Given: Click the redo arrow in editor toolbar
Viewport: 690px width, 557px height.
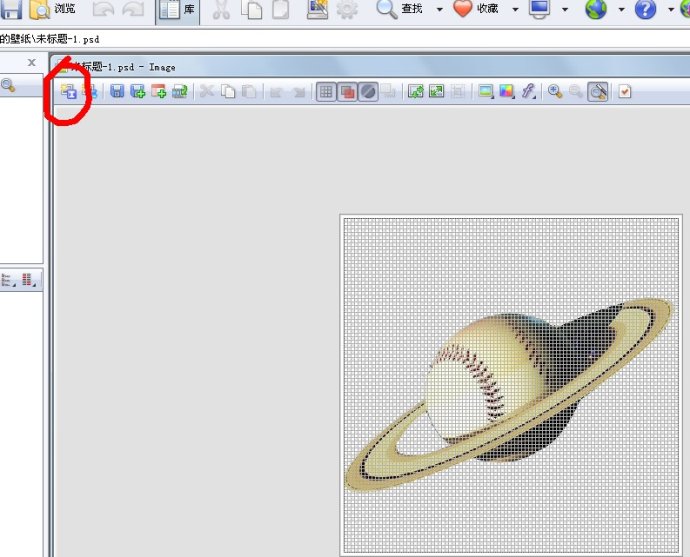Looking at the screenshot, I should point(298,92).
